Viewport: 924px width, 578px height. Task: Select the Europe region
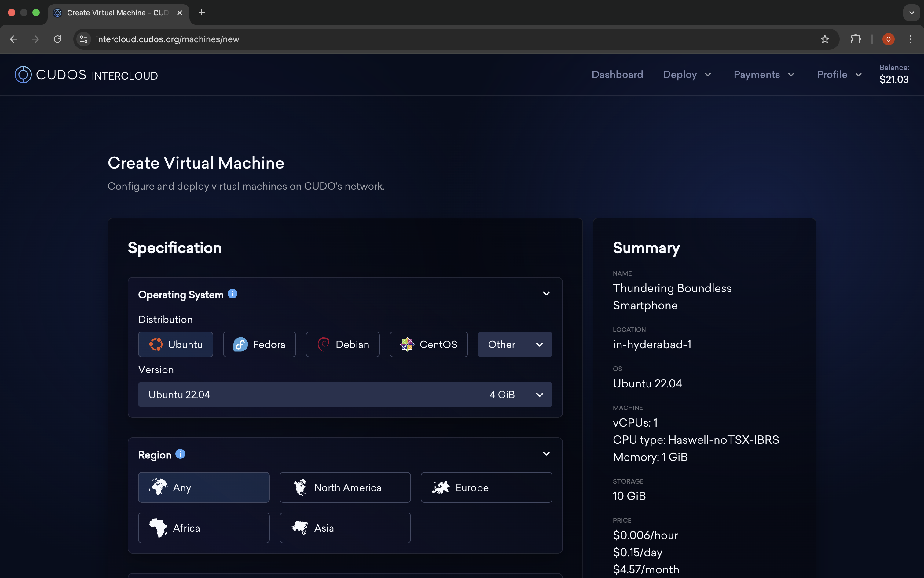[x=486, y=487]
